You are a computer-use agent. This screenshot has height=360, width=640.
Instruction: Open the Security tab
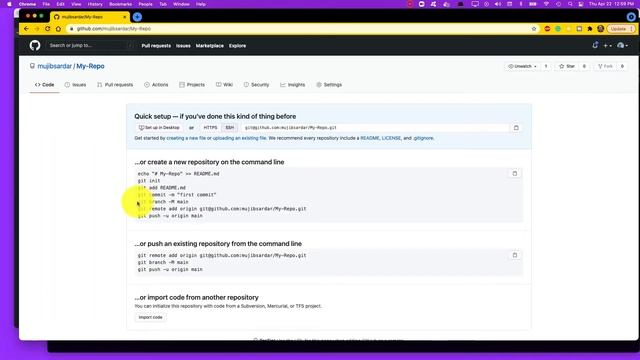[x=256, y=85]
